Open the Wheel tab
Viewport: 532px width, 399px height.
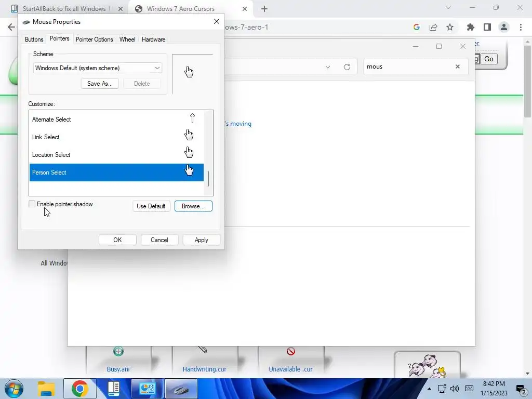127,39
